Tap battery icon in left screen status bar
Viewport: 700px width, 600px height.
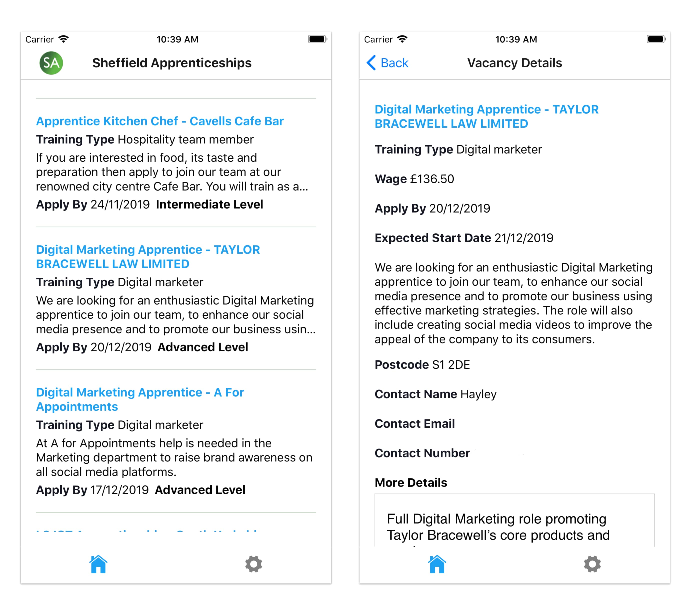(317, 39)
